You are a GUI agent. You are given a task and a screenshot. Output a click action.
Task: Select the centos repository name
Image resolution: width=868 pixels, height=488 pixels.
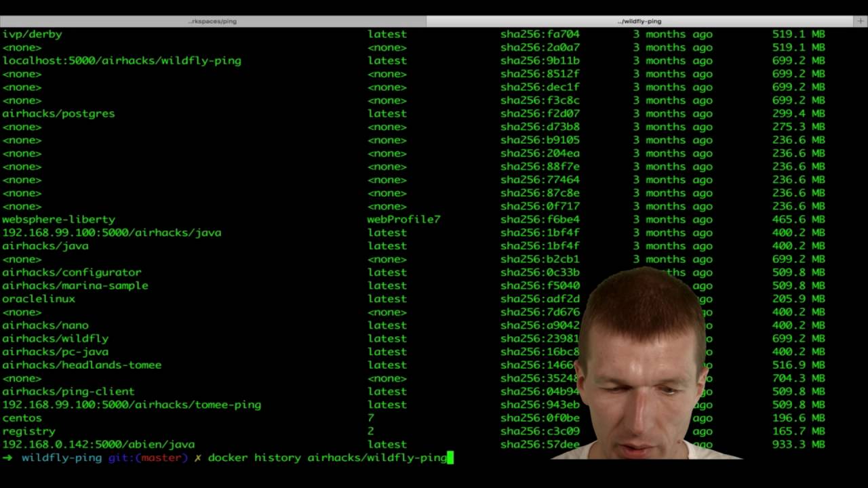[22, 418]
